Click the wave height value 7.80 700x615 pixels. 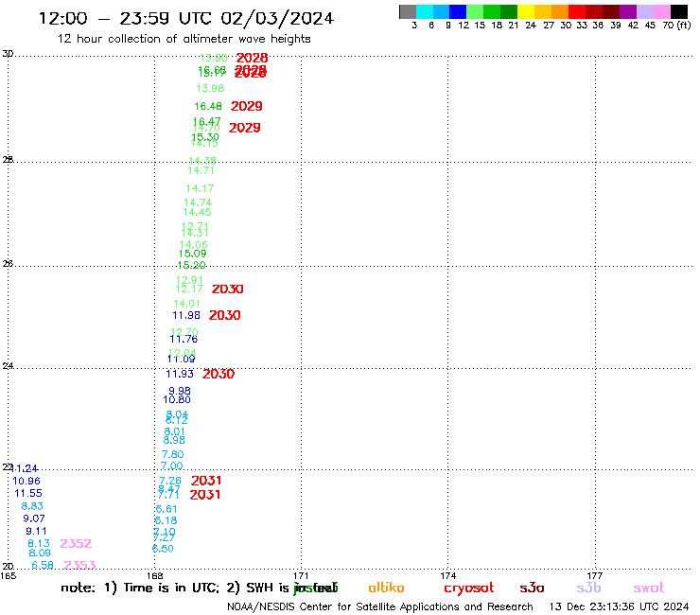173,455
